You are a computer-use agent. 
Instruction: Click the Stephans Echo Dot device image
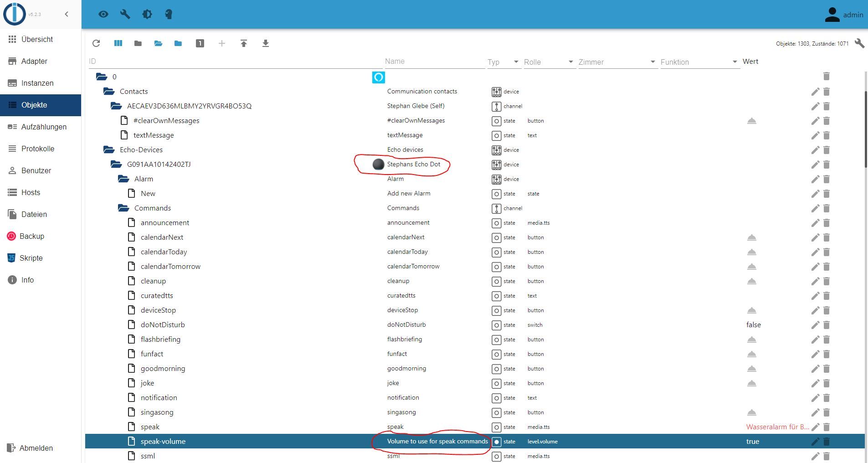(x=378, y=165)
